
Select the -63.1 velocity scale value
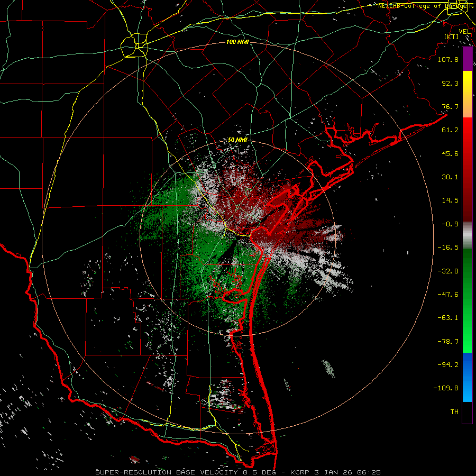point(448,318)
